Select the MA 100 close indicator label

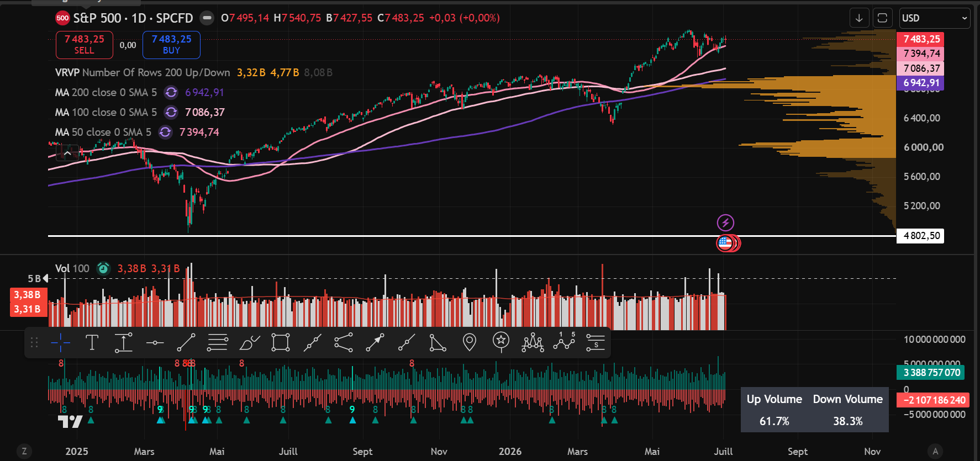106,112
